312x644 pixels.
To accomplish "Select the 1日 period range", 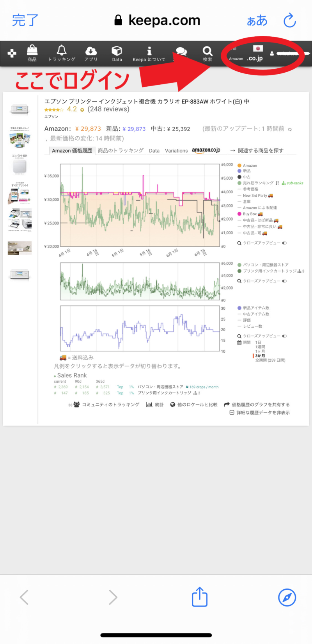I will 258,343.
